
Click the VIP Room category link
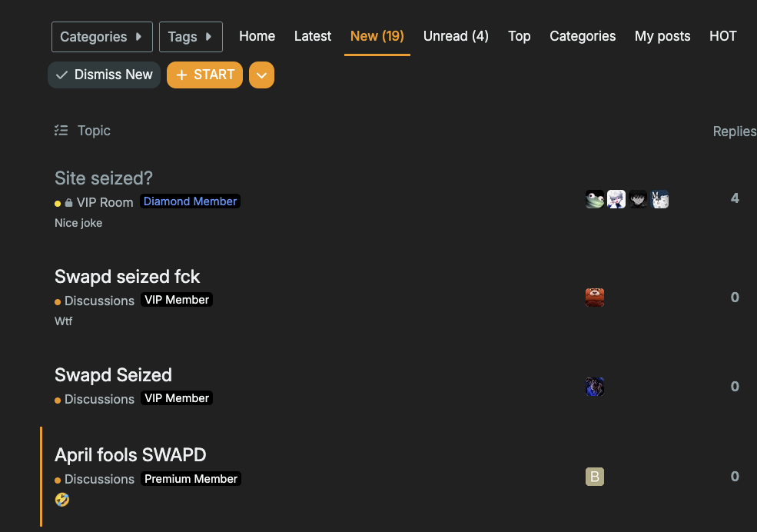tap(105, 202)
